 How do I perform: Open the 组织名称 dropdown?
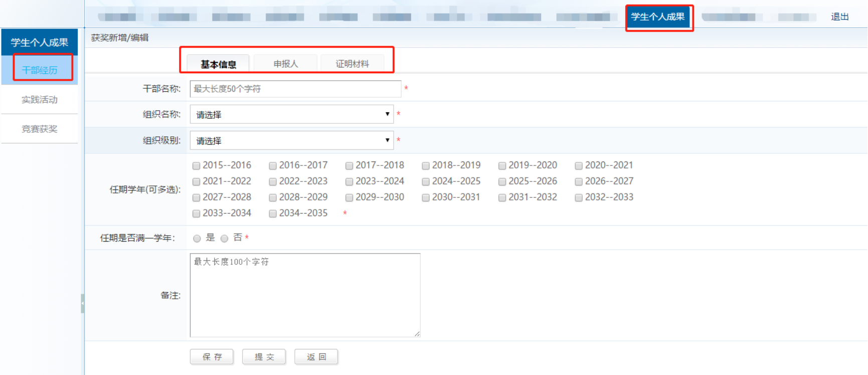(x=291, y=115)
